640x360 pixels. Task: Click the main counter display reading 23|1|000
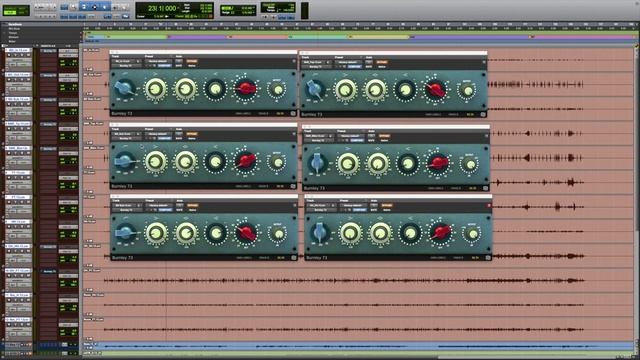pyautogui.click(x=161, y=8)
